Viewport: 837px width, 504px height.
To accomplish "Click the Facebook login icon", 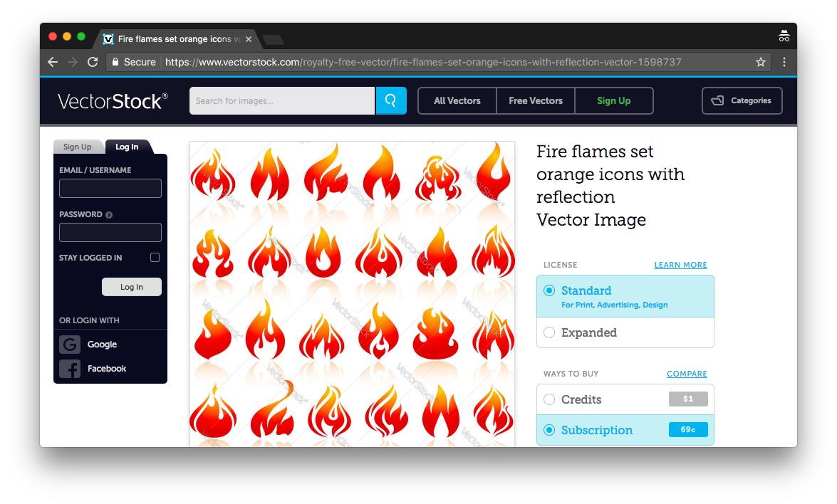I will click(x=70, y=369).
